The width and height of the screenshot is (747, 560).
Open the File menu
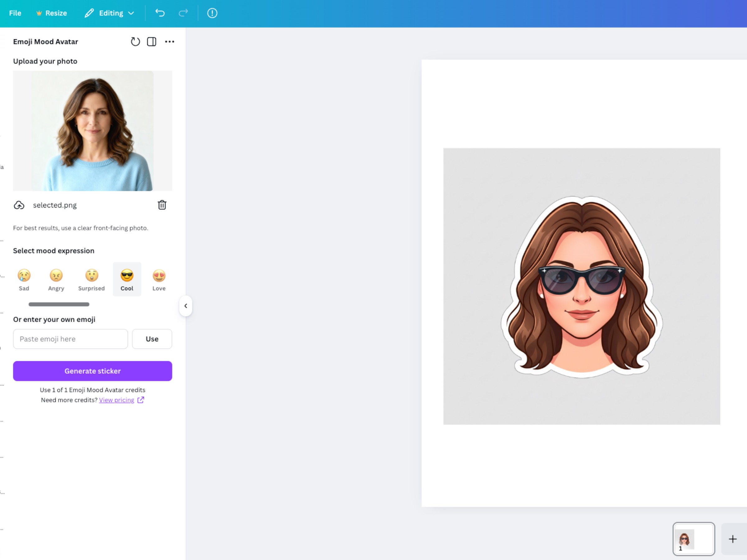(x=15, y=13)
